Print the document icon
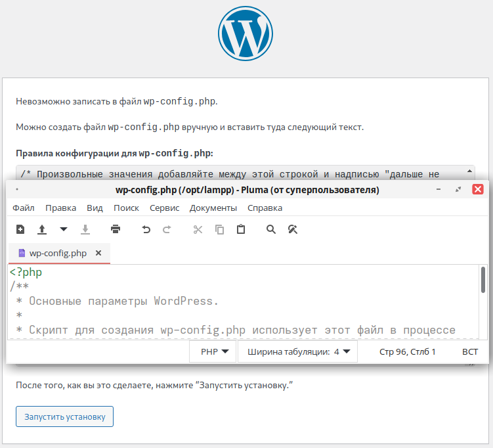This screenshot has height=448, width=493. point(116,229)
